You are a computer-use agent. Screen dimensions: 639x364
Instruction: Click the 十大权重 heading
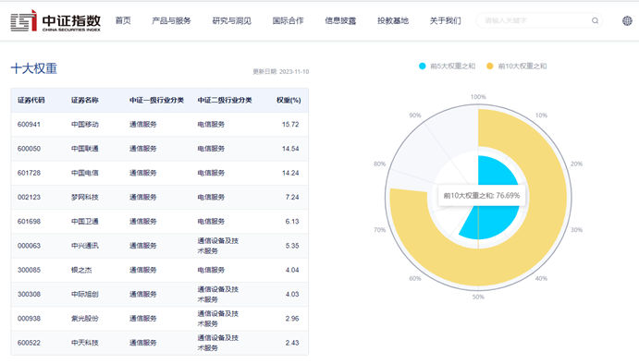click(34, 68)
